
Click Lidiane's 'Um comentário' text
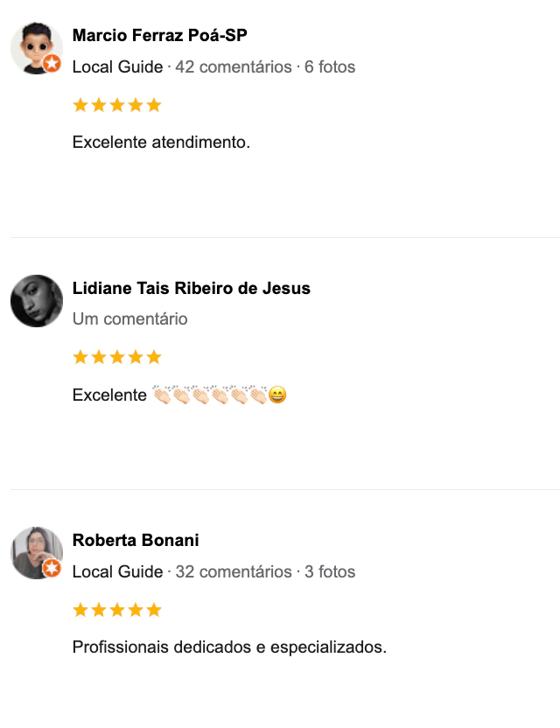(x=129, y=319)
